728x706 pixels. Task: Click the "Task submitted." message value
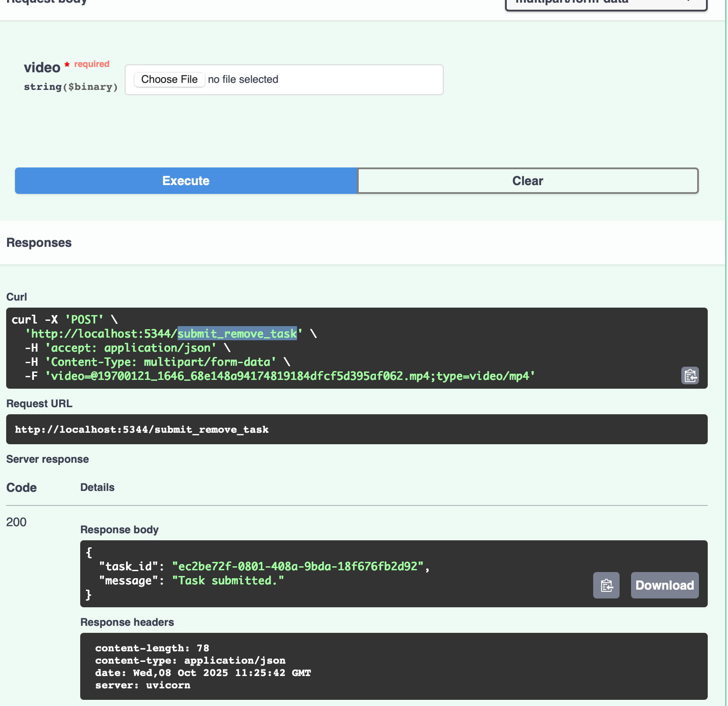pyautogui.click(x=228, y=580)
